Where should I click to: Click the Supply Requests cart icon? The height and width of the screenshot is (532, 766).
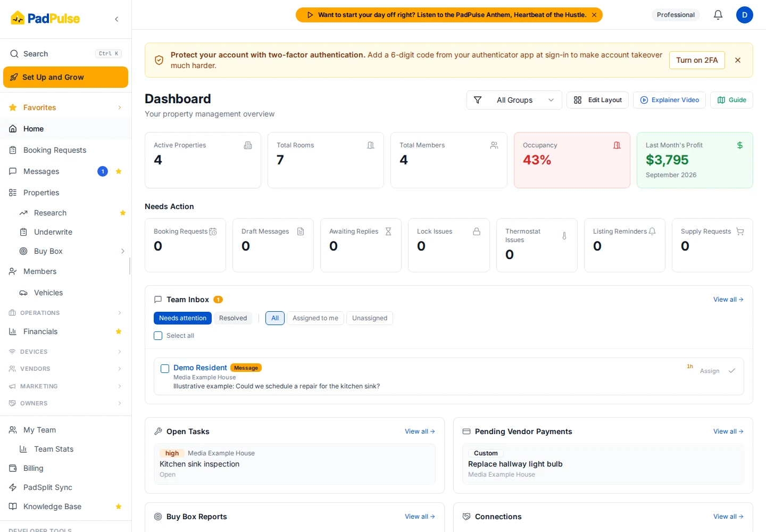(x=740, y=231)
